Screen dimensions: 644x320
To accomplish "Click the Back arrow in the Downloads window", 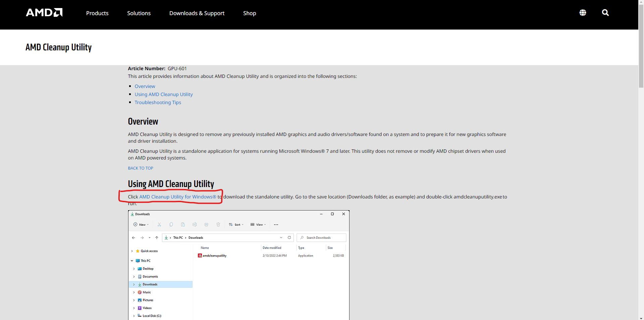I will click(x=133, y=238).
